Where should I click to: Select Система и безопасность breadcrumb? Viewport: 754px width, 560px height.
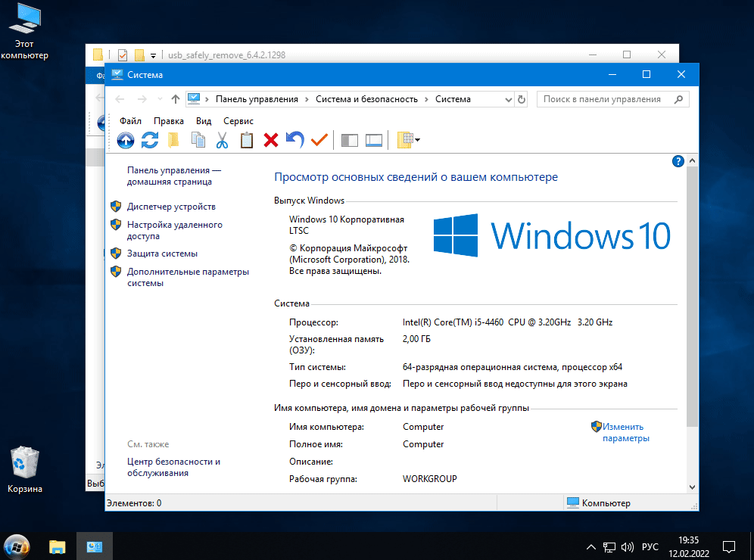click(x=366, y=99)
